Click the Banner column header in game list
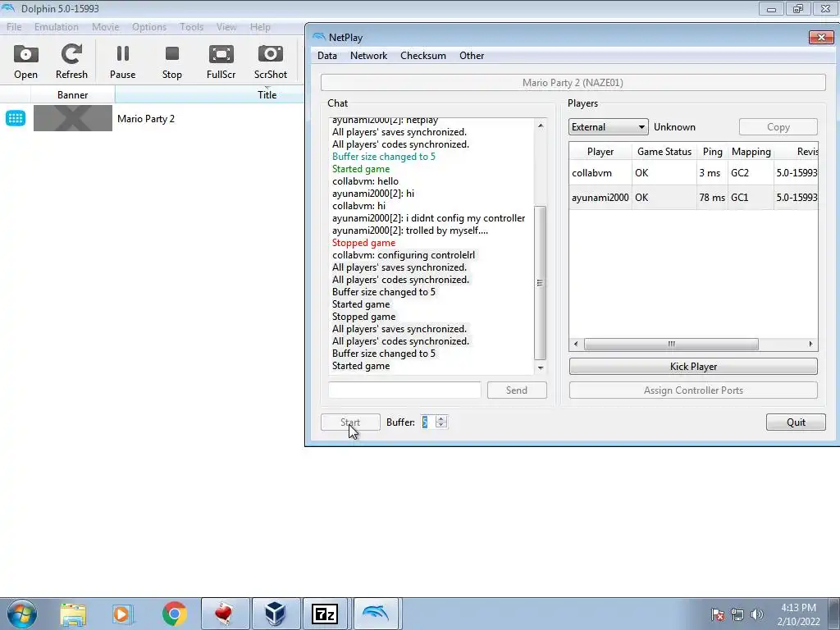The height and width of the screenshot is (630, 840). pos(73,95)
